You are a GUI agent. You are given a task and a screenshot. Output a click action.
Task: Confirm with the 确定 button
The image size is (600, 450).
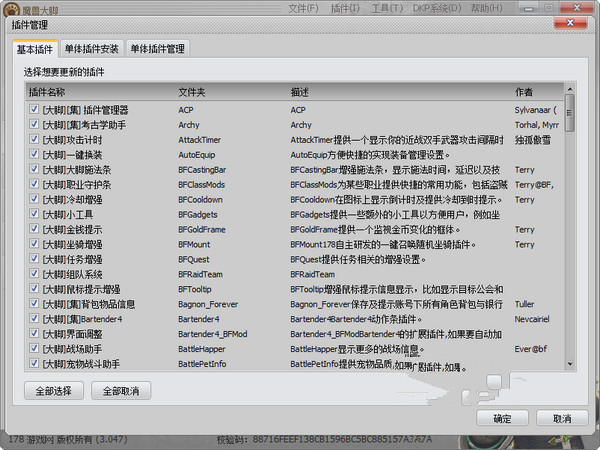coord(502,418)
